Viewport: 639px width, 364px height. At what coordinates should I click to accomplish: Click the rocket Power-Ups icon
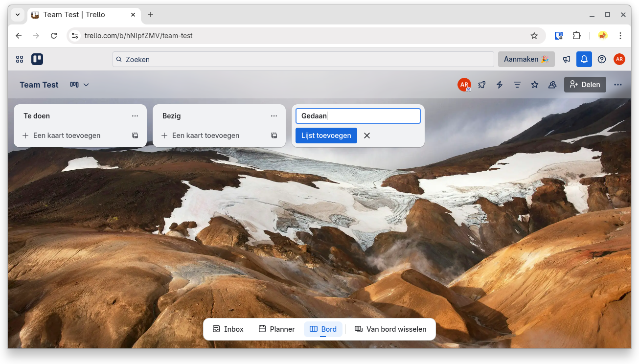pos(482,85)
